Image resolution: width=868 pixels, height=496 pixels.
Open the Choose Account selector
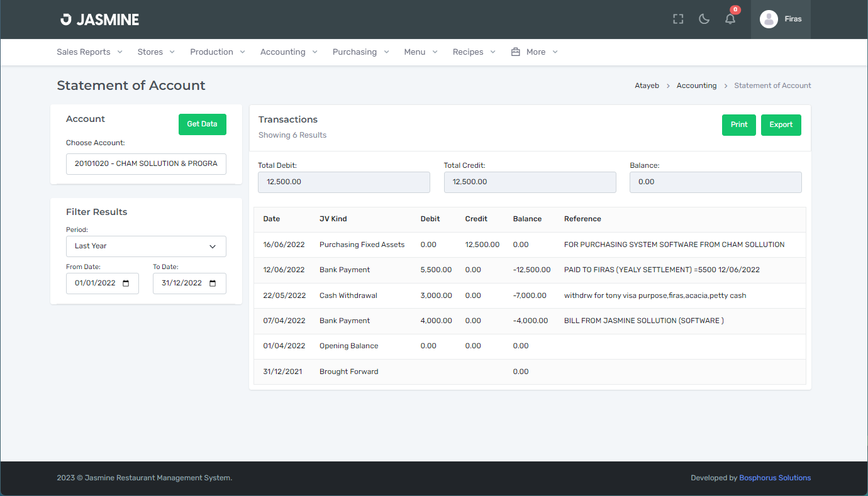[x=146, y=163]
